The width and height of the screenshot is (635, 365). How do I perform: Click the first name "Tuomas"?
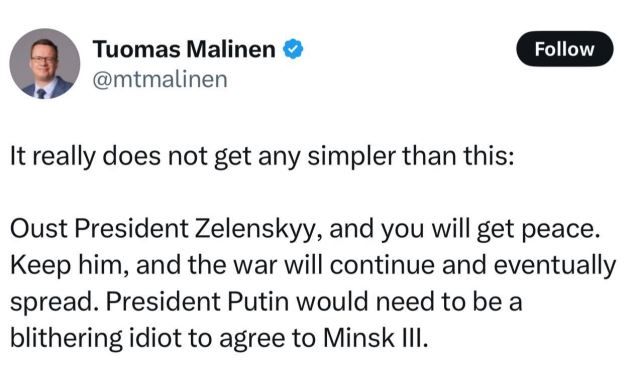(x=137, y=49)
